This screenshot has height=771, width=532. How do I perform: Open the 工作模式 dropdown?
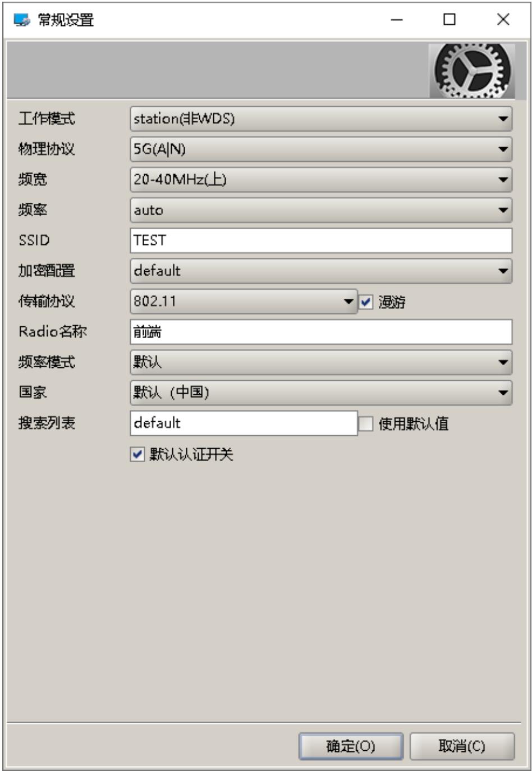pyautogui.click(x=321, y=118)
